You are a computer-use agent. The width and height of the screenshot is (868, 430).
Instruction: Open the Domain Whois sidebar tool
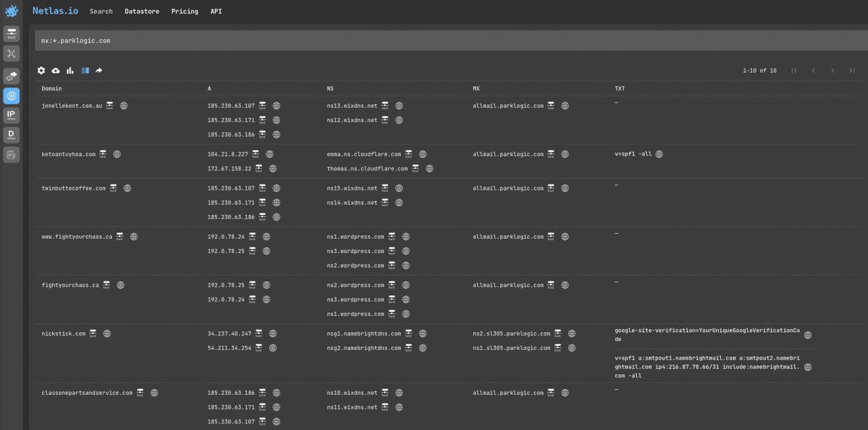coord(12,135)
